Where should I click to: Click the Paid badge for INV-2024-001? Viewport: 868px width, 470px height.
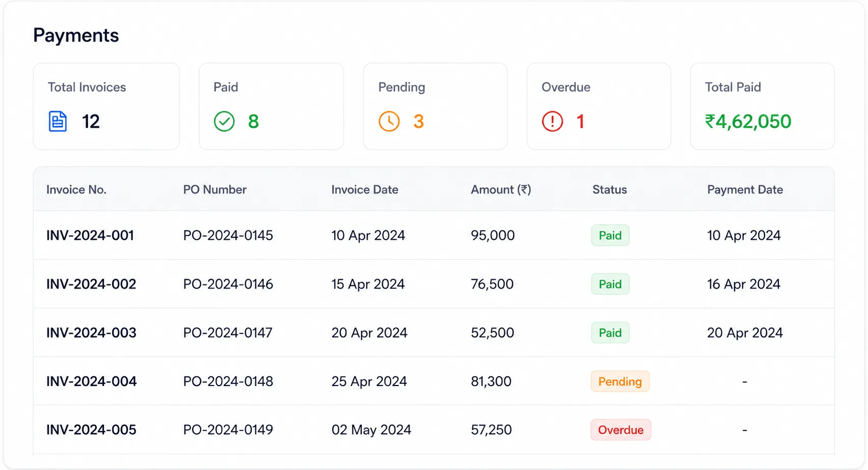coord(610,235)
